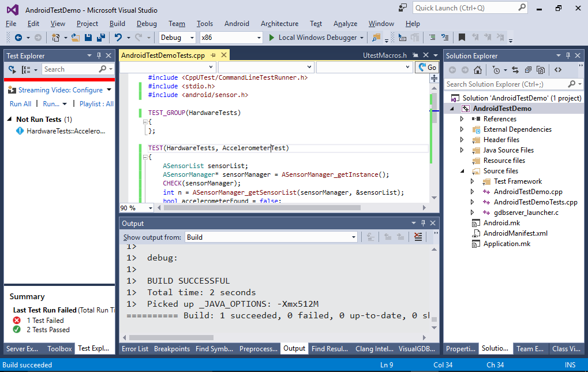Image resolution: width=588 pixels, height=372 pixels.
Task: Click the View Code brackets icon
Action: (x=558, y=70)
